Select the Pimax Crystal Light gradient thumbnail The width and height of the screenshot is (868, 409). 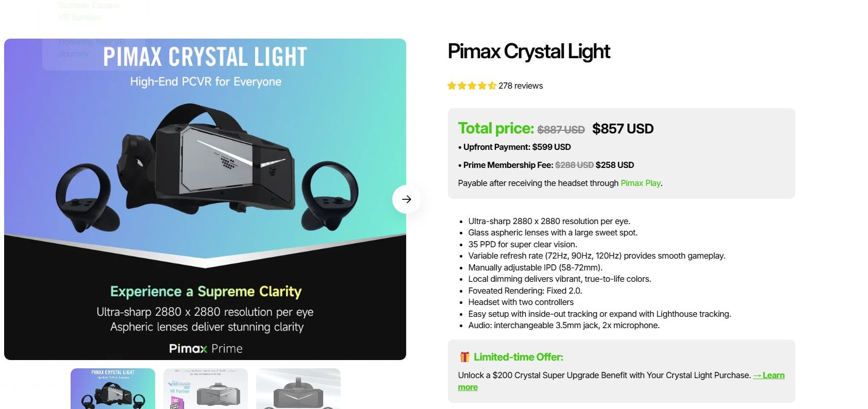tap(113, 388)
